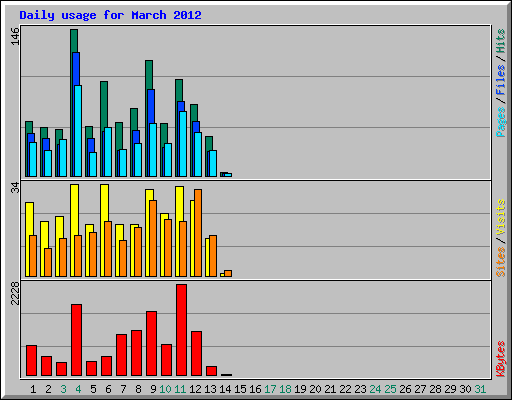Viewport: 512px width, 400px height.
Task: Click day "19" on the x-axis
Action: pyautogui.click(x=300, y=389)
